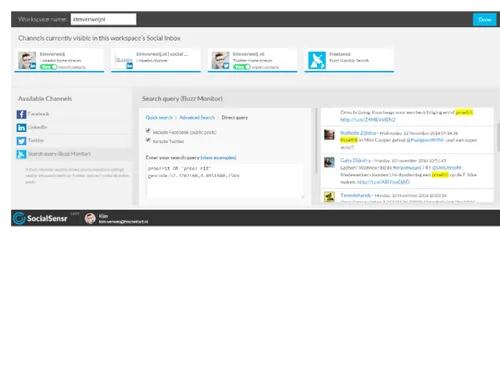Click the results list scrollbar
Image resolution: width=500 pixels, height=375 pixels.
coord(498,137)
